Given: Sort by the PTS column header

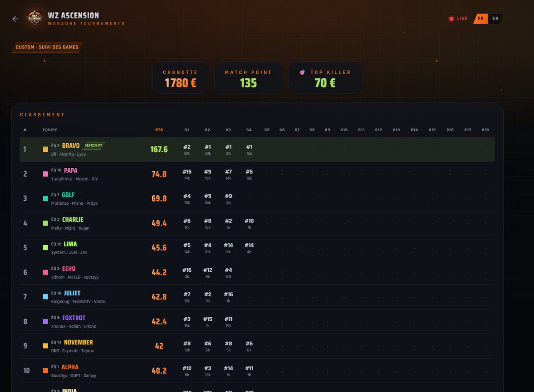Looking at the screenshot, I should [159, 130].
